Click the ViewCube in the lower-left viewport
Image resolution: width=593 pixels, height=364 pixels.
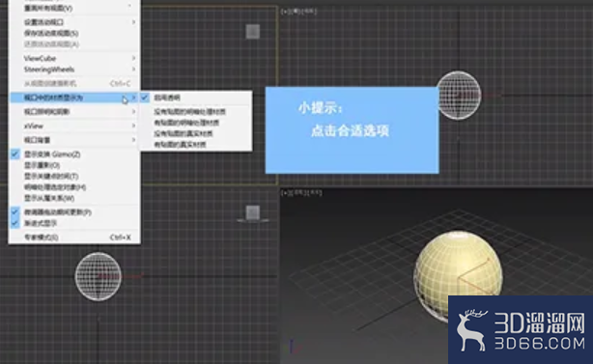tap(253, 212)
